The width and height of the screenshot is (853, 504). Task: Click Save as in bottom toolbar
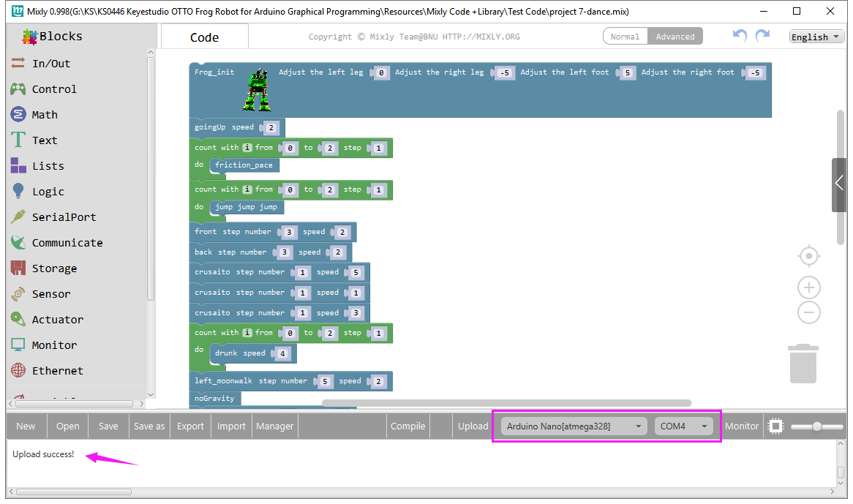[149, 426]
